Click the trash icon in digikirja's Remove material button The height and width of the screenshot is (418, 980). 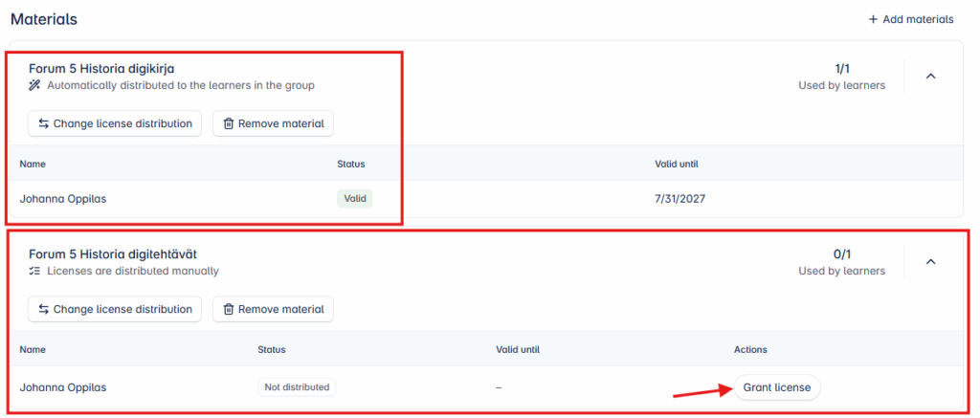229,123
